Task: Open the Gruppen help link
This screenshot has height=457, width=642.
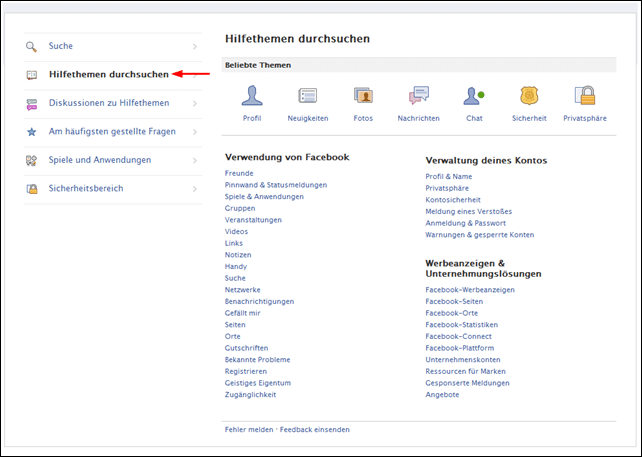Action: point(240,208)
